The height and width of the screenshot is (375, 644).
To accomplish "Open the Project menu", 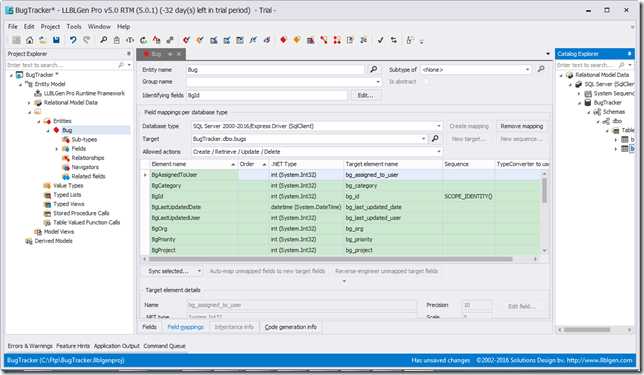I will click(x=50, y=27).
